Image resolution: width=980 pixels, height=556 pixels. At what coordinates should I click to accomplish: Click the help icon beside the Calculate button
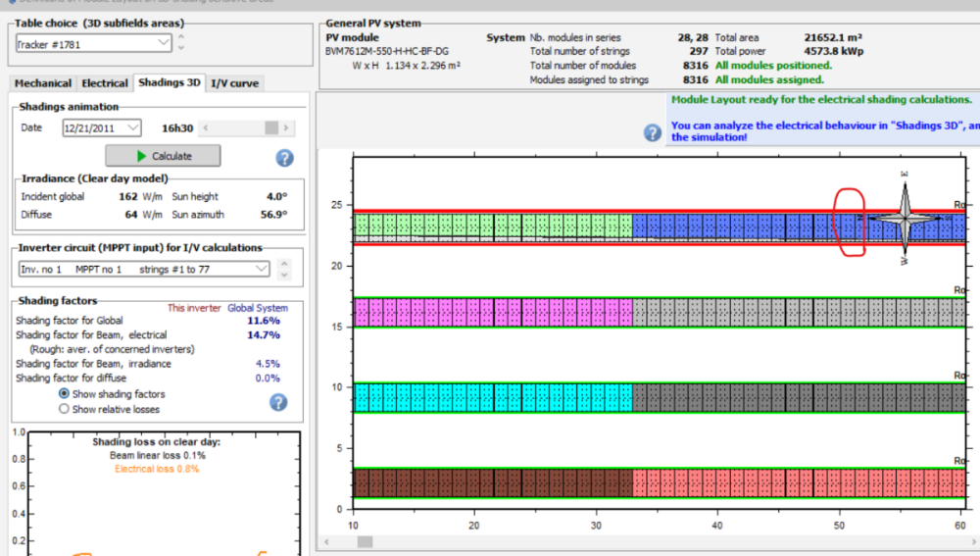click(x=285, y=157)
